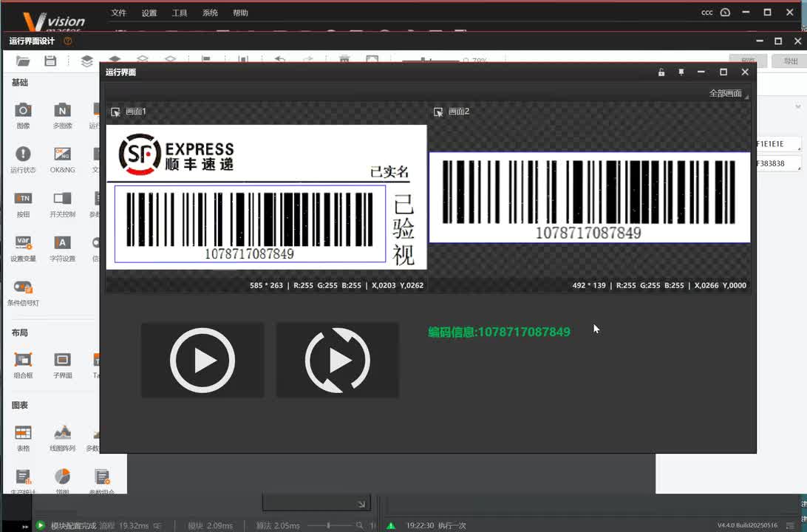Select the 字符设置 component icon
The height and width of the screenshot is (532, 807).
[x=62, y=242]
